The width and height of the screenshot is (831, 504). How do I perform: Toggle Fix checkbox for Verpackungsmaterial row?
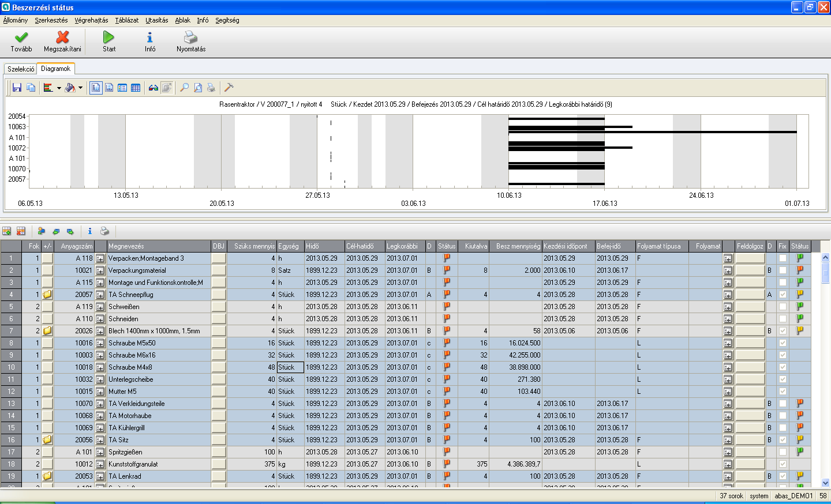[783, 270]
